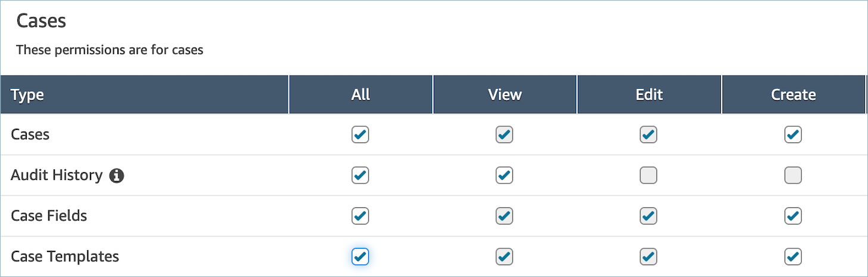Enable Create permission for Audit History
Viewport: 868px width, 277px height.
pyautogui.click(x=793, y=175)
